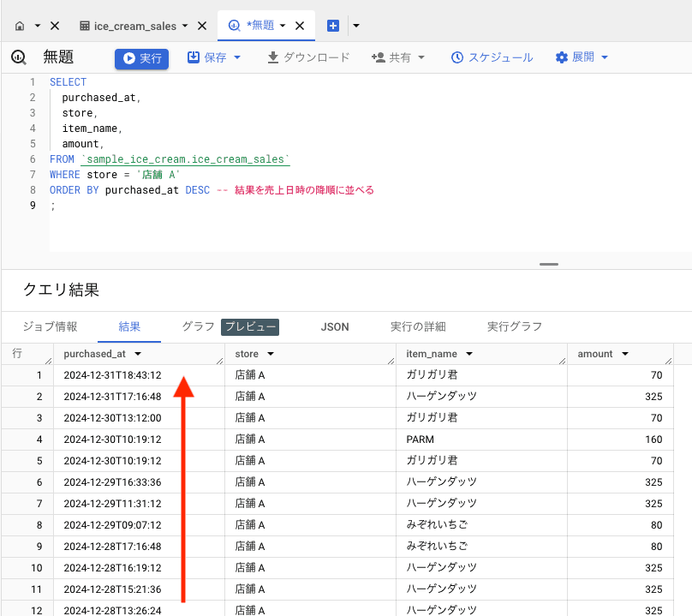Click the editor pane resize handle
This screenshot has height=616, width=692.
(548, 264)
